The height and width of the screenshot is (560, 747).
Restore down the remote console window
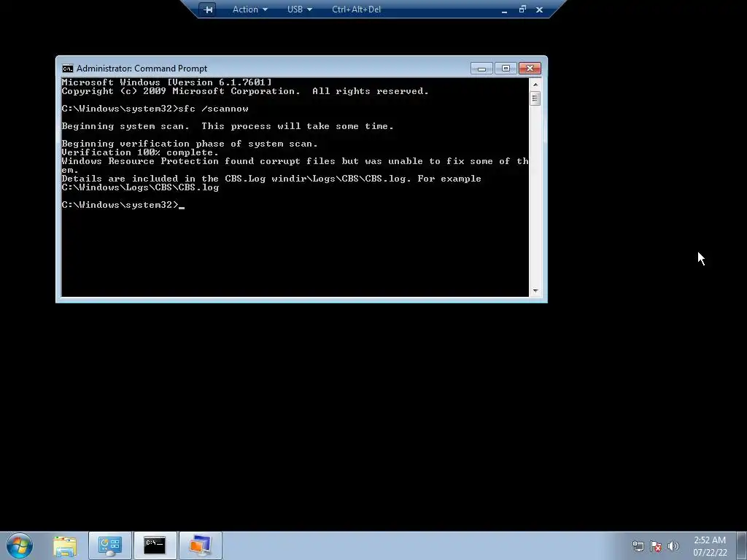click(x=522, y=9)
